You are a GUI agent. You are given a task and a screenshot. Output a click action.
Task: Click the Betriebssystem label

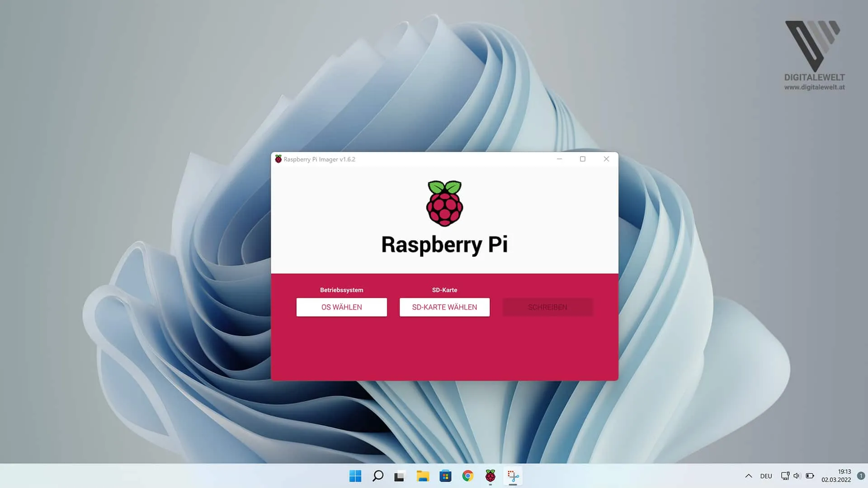[341, 290]
